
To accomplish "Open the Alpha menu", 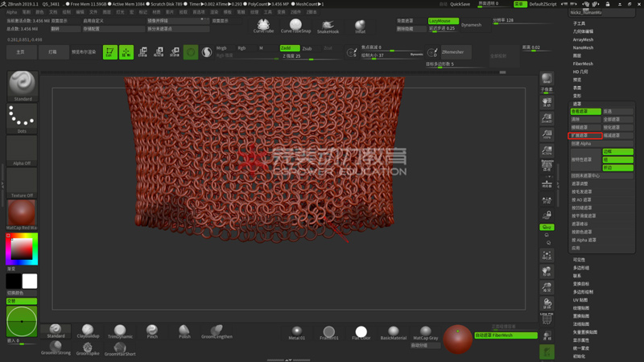I will pyautogui.click(x=11, y=13).
